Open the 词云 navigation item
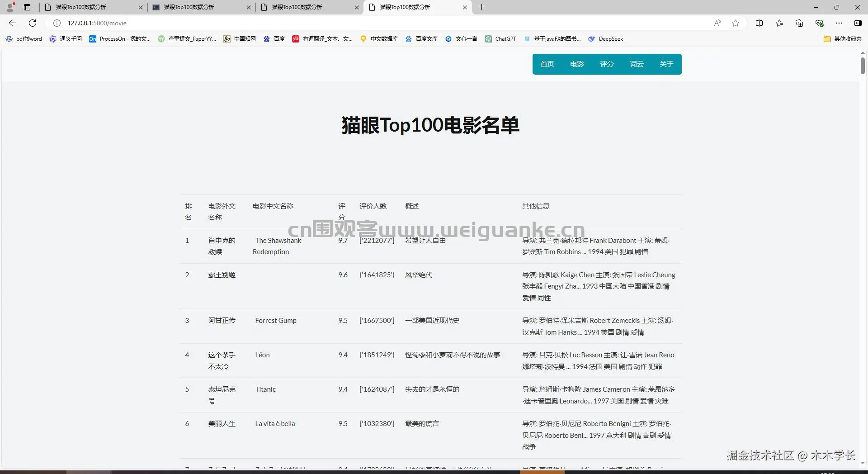 coord(637,64)
